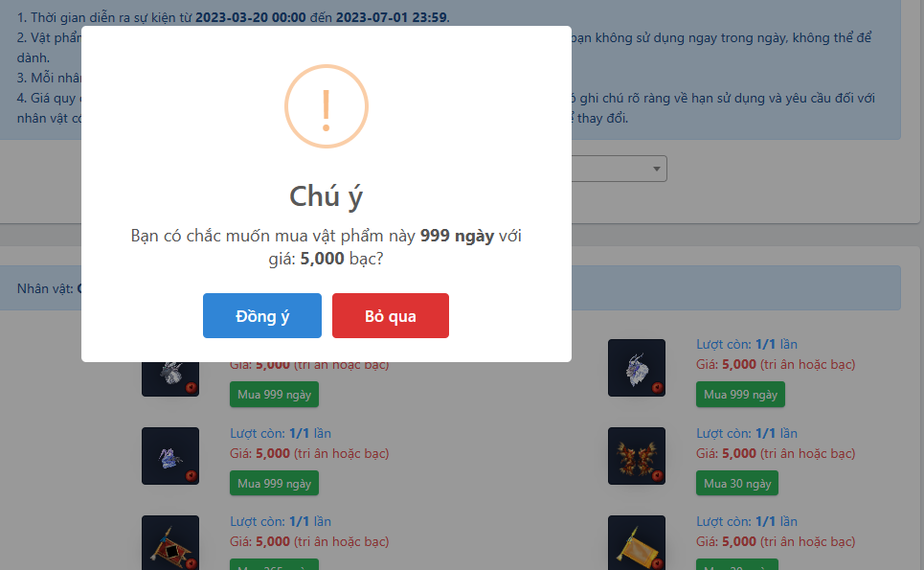
Task: Click the grey wing item icon partly under the dialog
Action: click(x=170, y=379)
